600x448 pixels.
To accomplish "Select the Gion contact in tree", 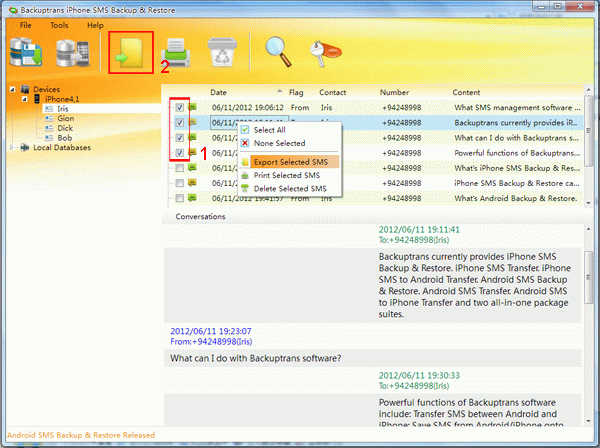I will pos(66,119).
